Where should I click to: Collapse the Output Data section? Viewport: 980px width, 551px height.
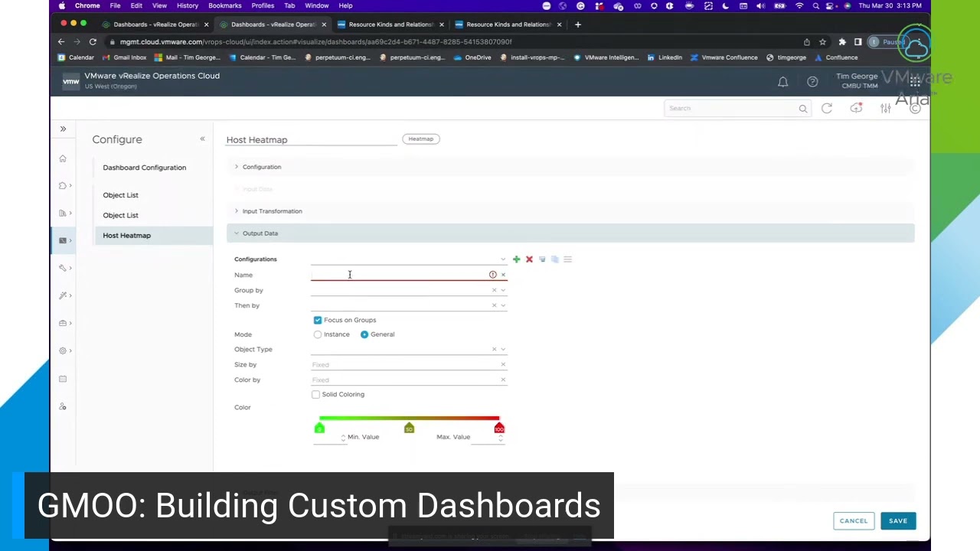[570, 233]
